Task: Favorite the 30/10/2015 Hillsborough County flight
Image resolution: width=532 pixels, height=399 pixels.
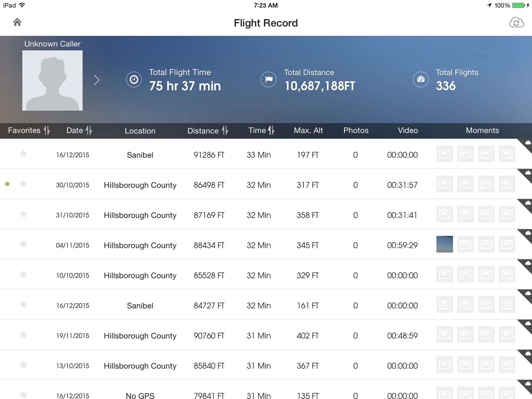Action: click(x=23, y=184)
